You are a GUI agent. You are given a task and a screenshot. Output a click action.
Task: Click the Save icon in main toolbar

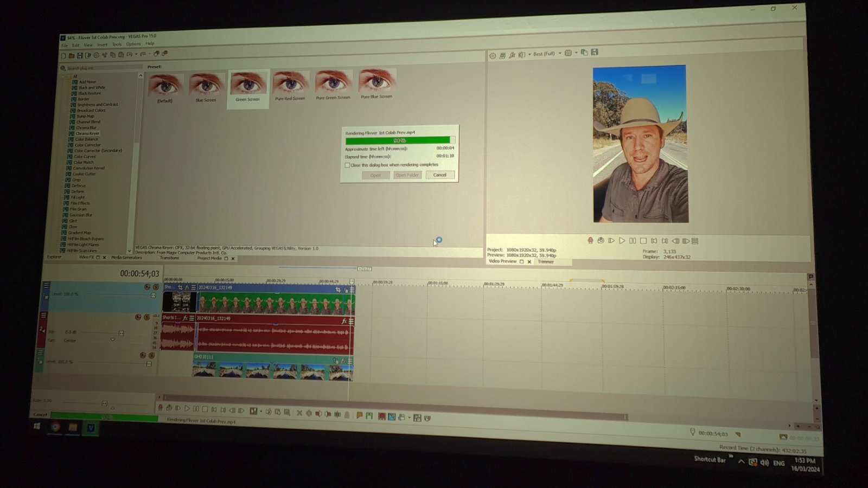[x=80, y=55]
